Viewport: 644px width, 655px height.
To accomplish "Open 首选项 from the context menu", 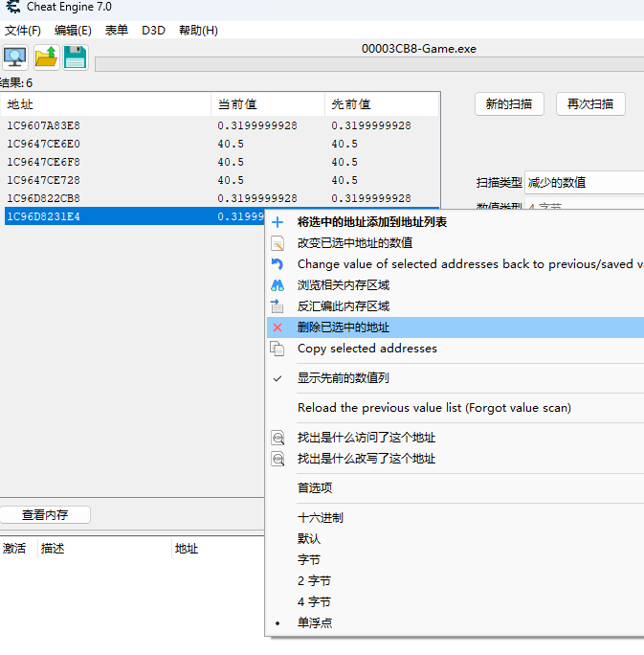I will click(455, 488).
